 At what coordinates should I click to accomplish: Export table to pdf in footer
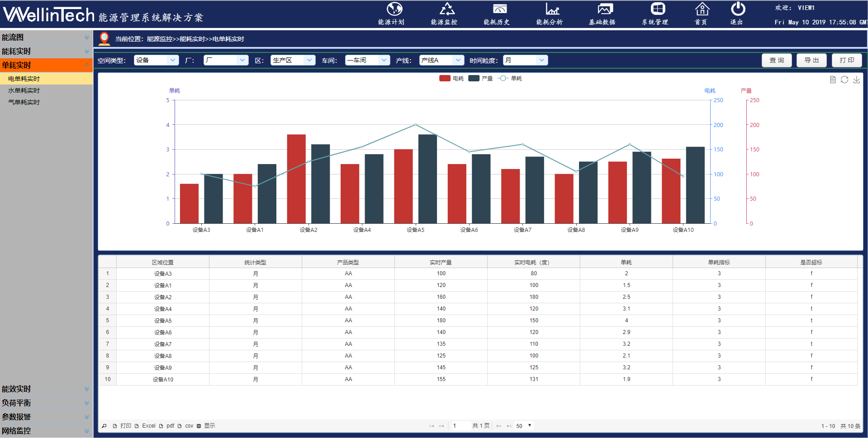[166, 426]
